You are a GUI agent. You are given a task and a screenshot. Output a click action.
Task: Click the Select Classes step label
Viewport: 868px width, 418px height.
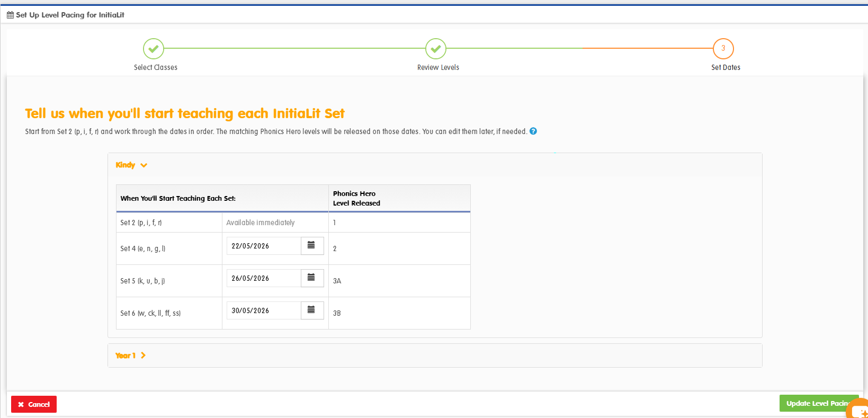(x=156, y=67)
